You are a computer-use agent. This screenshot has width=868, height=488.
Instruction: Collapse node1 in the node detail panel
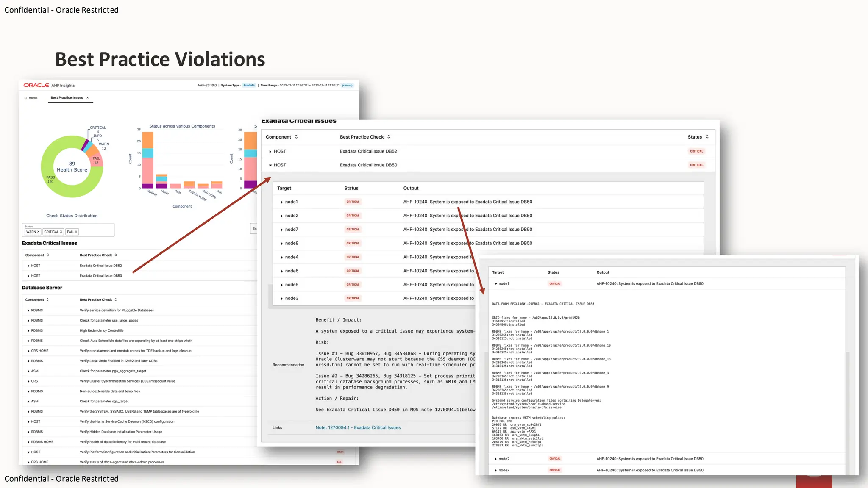pyautogui.click(x=495, y=284)
